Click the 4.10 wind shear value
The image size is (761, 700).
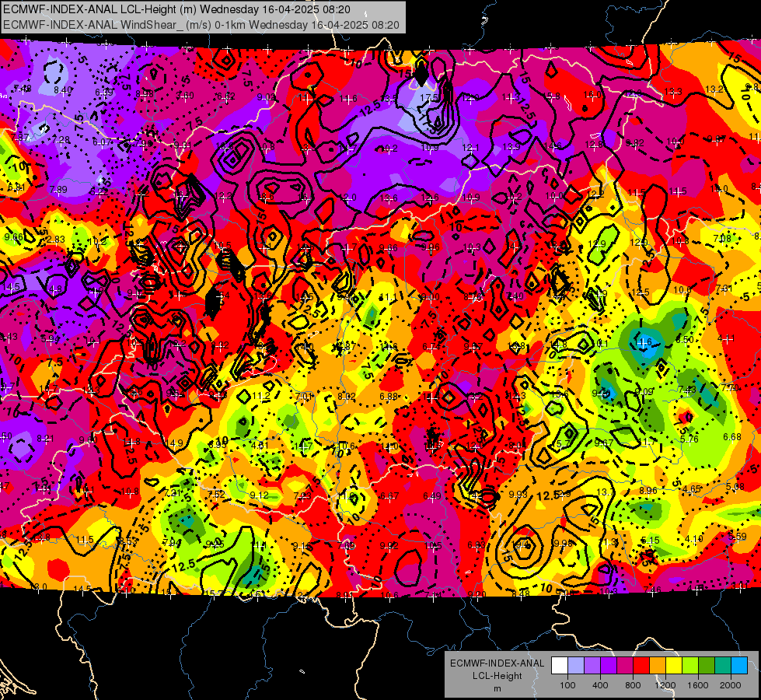click(694, 539)
